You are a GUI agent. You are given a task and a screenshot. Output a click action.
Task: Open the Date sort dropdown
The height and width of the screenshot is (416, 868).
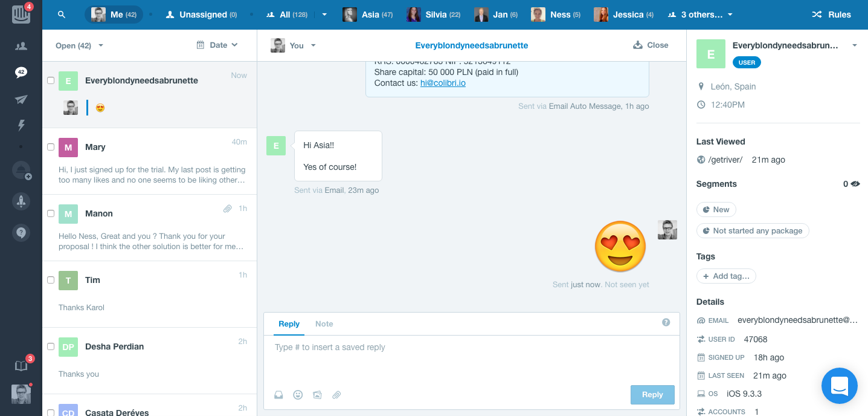[x=217, y=45]
